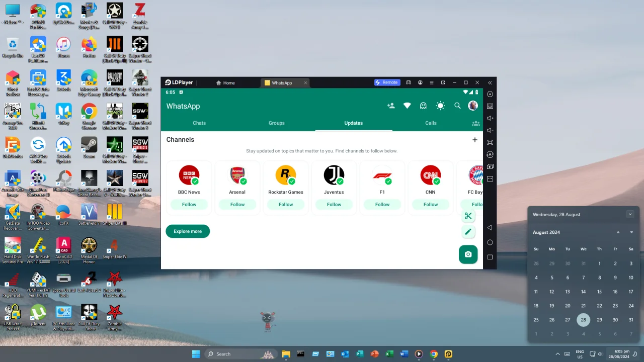The image size is (644, 362).
Task: Click the LDPlayer fullscreen icon in sidebar
Action: tap(490, 142)
